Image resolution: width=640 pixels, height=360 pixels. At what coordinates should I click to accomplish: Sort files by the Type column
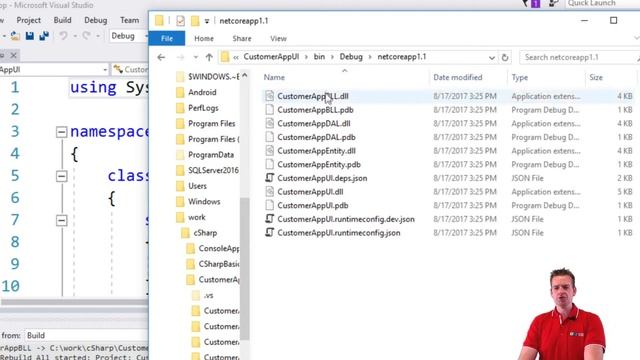click(x=520, y=77)
